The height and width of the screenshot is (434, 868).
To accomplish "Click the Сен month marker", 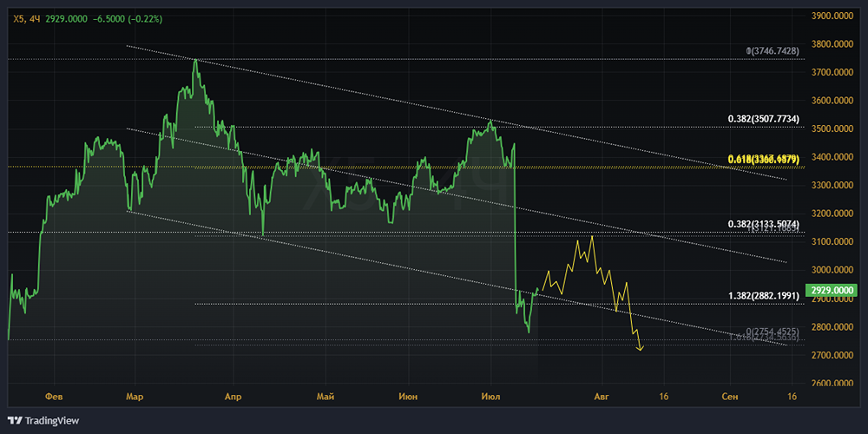I will click(x=730, y=396).
